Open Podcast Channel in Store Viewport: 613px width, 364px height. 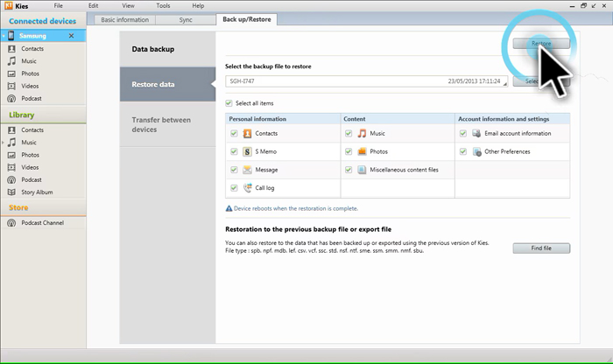tap(42, 222)
